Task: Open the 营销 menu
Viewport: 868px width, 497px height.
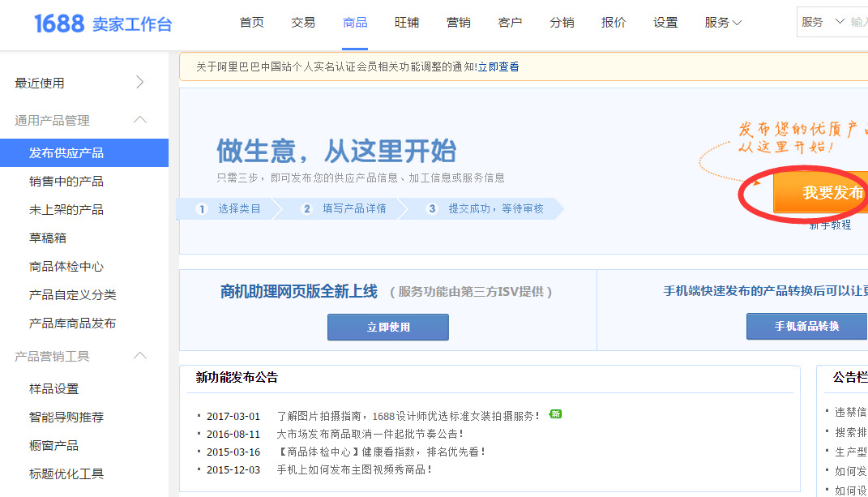Action: (459, 23)
